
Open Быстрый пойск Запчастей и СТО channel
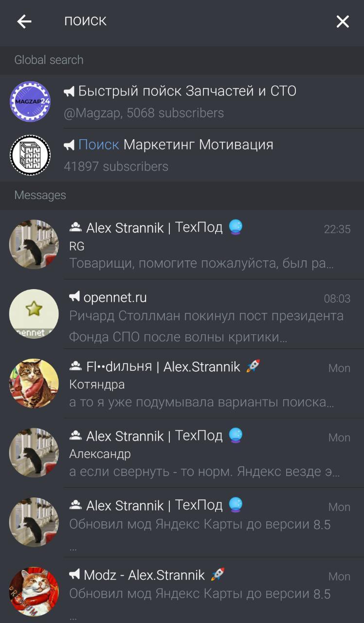coord(182,101)
